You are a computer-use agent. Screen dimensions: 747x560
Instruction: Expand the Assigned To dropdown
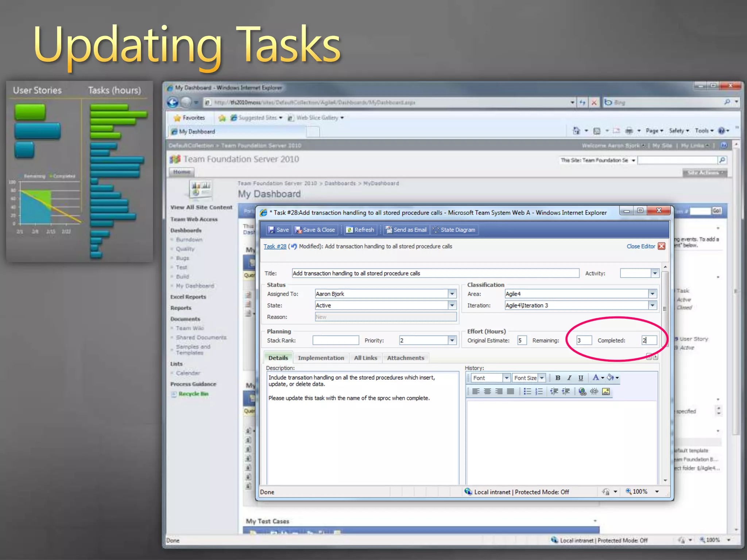click(x=452, y=294)
